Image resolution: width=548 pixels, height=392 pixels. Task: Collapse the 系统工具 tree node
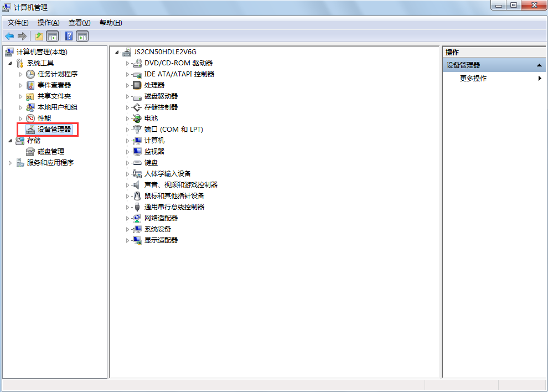click(11, 63)
